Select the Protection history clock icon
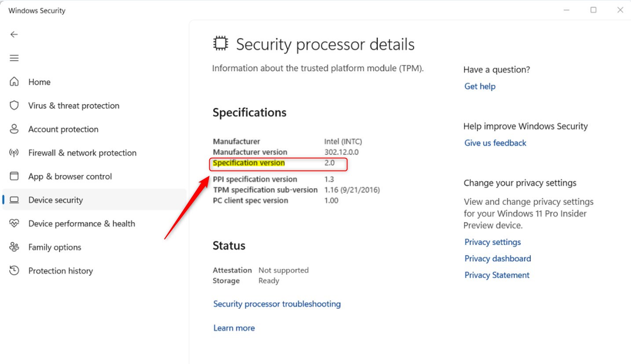 (14, 271)
